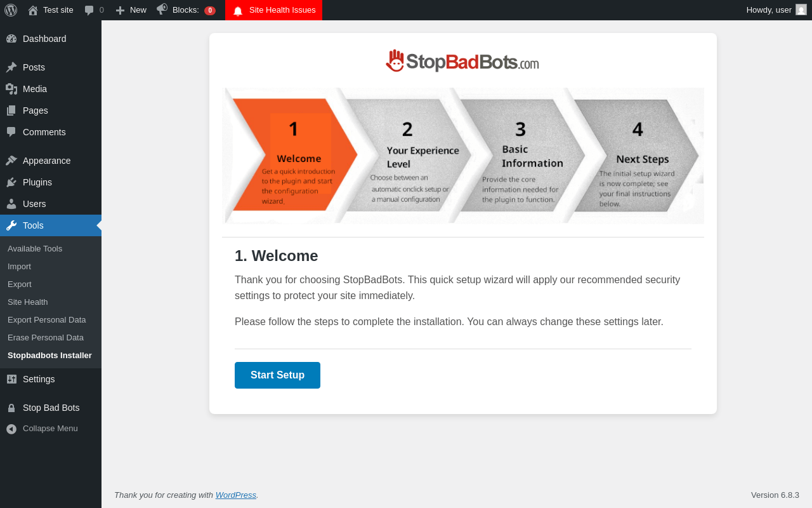The image size is (812, 508).
Task: Click the Start Setup button
Action: (277, 375)
